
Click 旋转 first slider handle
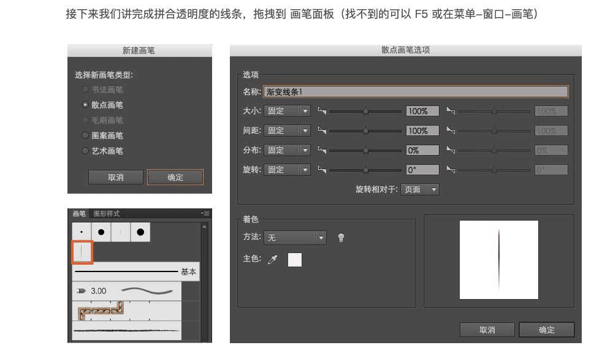365,170
